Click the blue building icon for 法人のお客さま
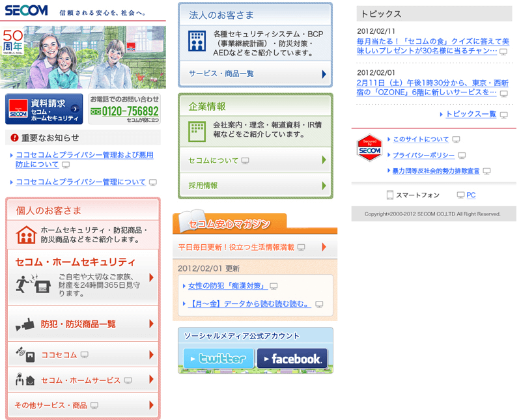Viewport: 521px width, 420px height. pyautogui.click(x=197, y=42)
